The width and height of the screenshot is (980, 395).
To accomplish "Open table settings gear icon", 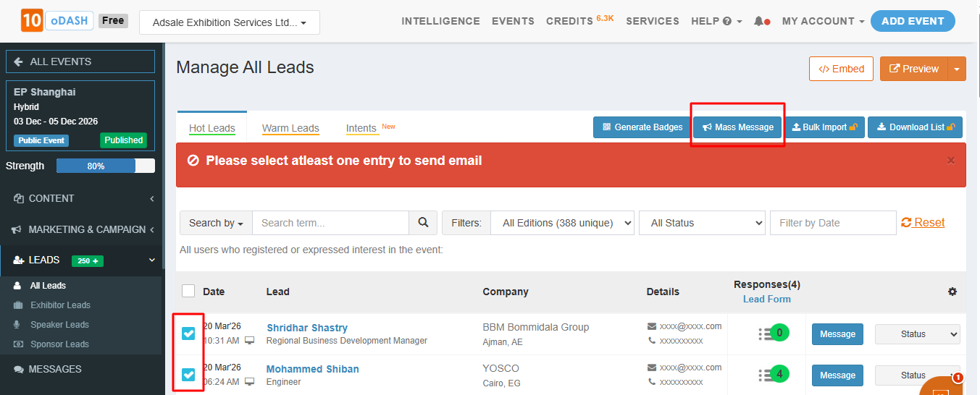I will coord(952,292).
